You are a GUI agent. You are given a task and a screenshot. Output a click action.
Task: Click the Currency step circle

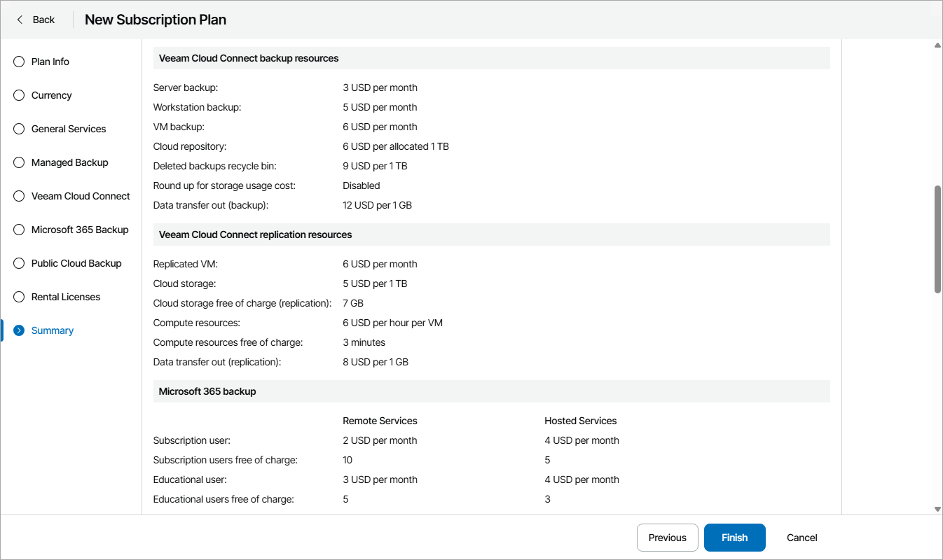(x=19, y=95)
